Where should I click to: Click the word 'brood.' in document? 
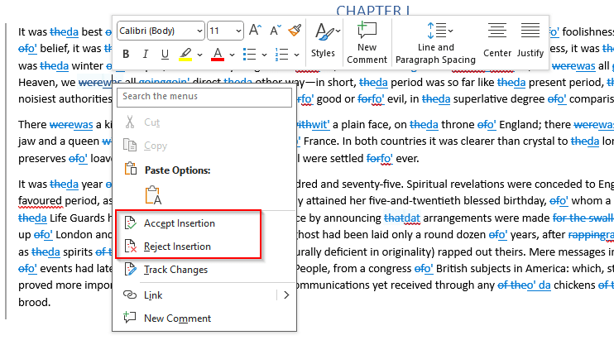click(35, 302)
